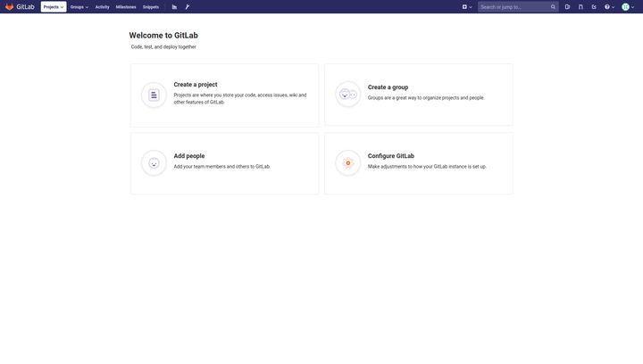Click the GitLab wordmark text in navbar
Screen dimensions: 643x364
click(x=25, y=7)
